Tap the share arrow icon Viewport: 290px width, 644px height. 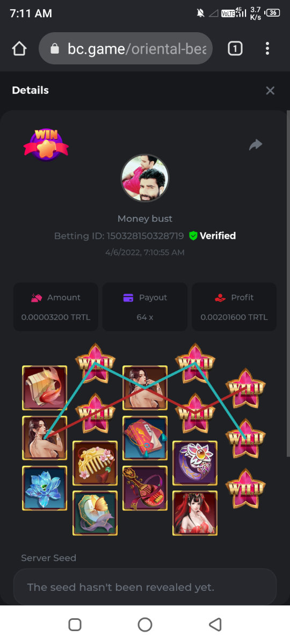click(x=256, y=144)
